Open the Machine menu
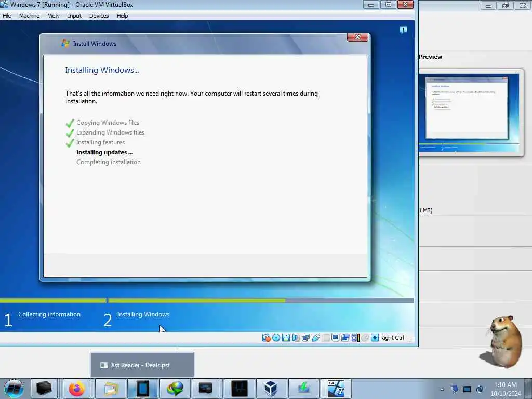The image size is (532, 399). (x=29, y=16)
